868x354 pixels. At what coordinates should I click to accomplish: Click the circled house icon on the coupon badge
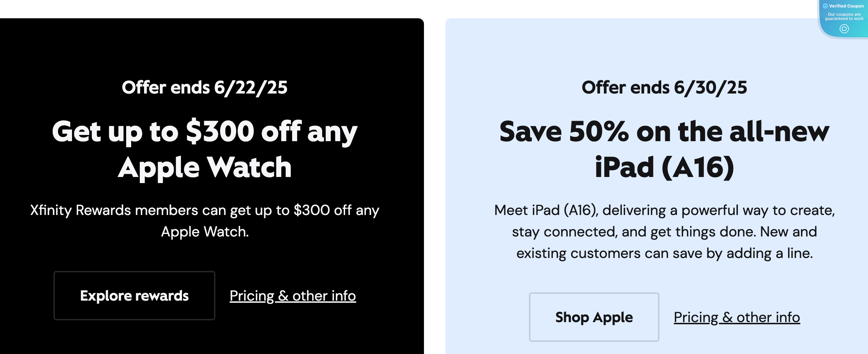pos(845,29)
